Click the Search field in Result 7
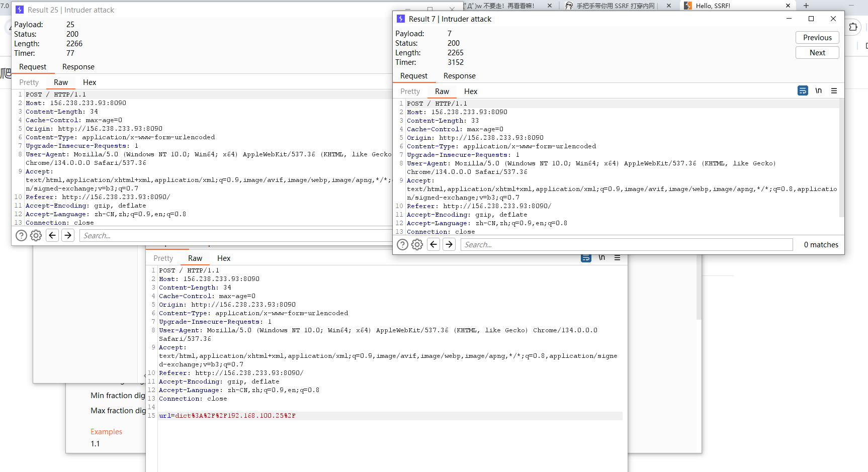Image resolution: width=868 pixels, height=472 pixels. tap(626, 245)
